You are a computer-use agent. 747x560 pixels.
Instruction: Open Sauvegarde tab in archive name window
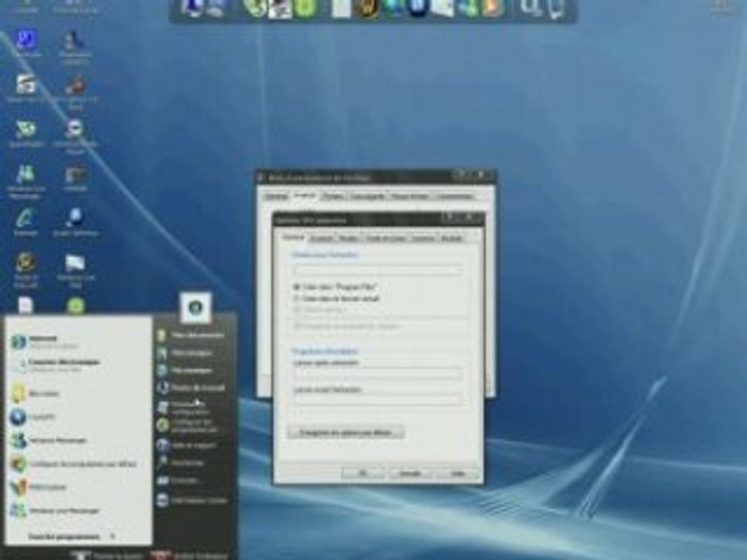[x=367, y=196]
